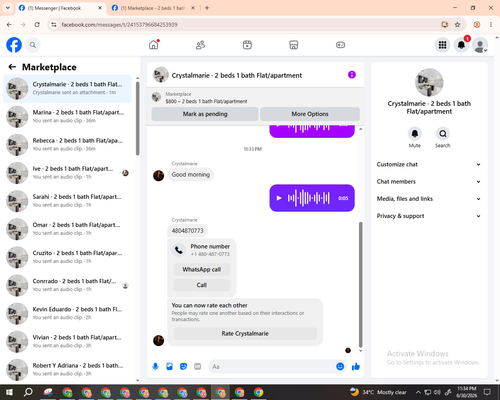
Task: Open the account profile picture menu
Action: 480,45
